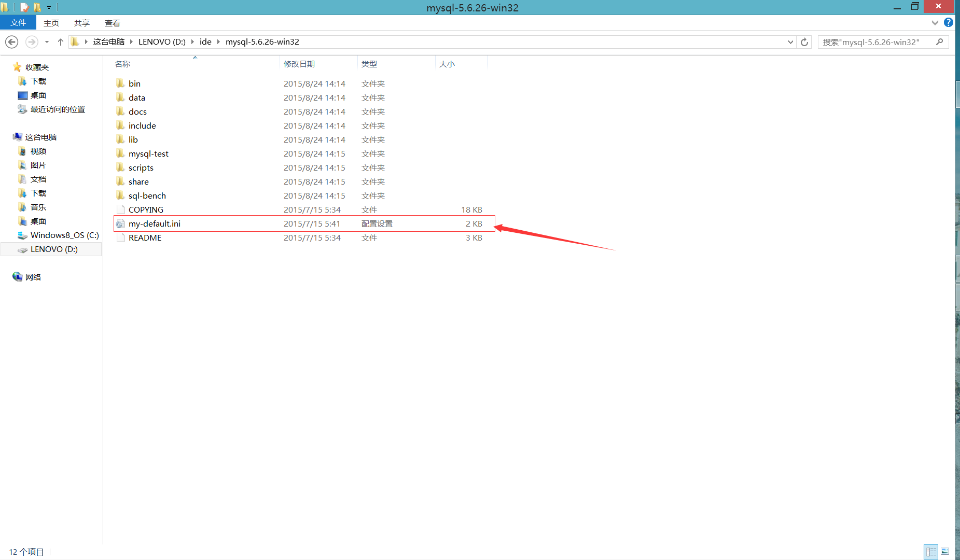Viewport: 960px width, 560px height.
Task: Open the recent locations dropdown arrow
Action: (47, 41)
